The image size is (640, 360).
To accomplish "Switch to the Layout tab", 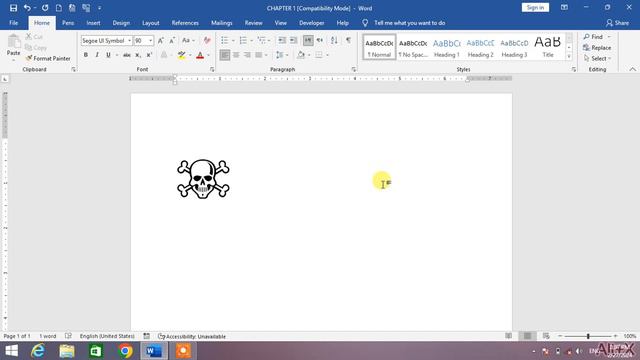I will click(151, 23).
